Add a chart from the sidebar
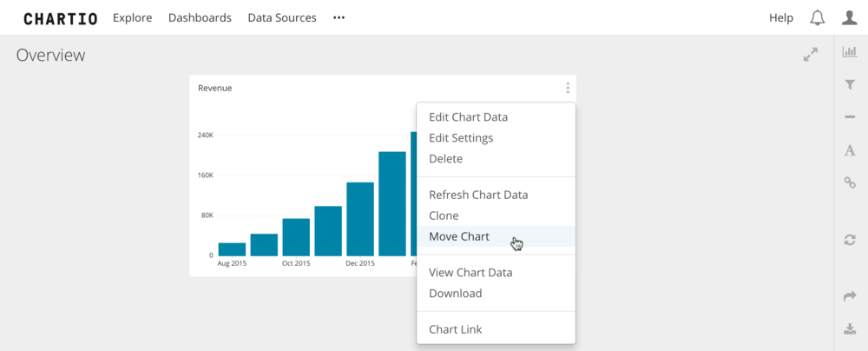 click(x=850, y=51)
